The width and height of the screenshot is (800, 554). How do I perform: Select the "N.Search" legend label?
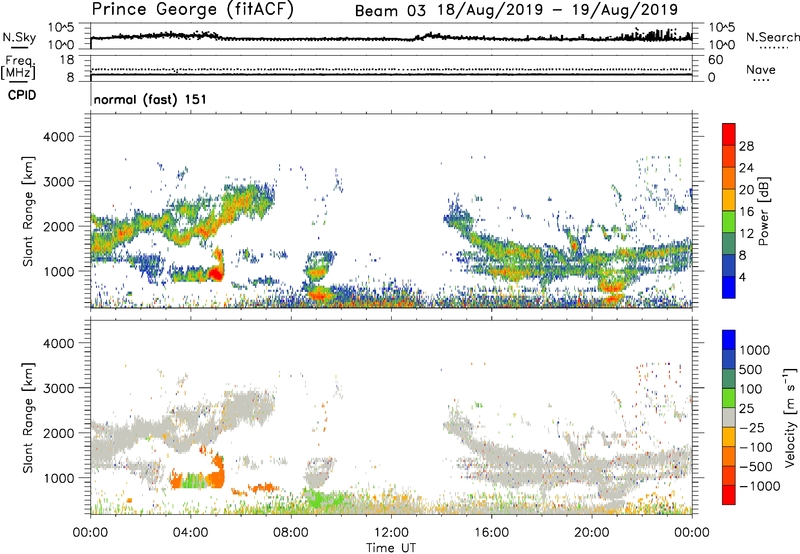772,37
